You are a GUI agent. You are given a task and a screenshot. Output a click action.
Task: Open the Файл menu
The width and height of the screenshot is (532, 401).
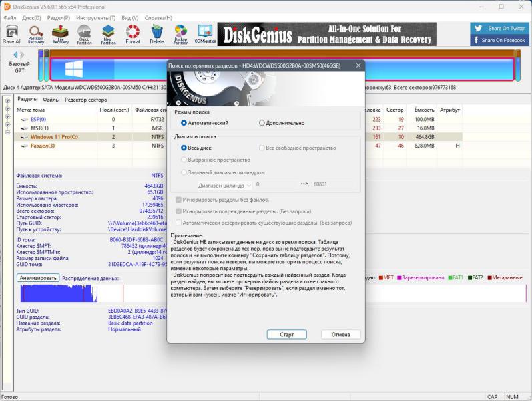pos(10,17)
